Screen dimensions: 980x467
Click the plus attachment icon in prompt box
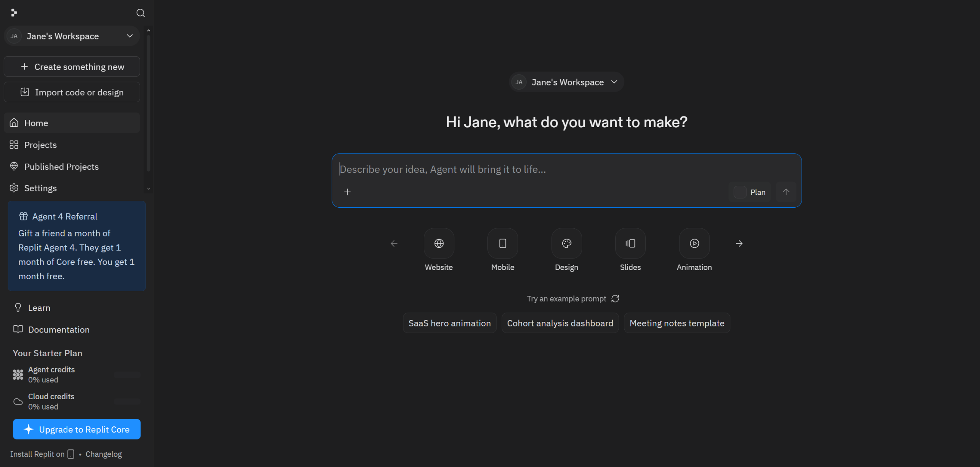pos(347,192)
